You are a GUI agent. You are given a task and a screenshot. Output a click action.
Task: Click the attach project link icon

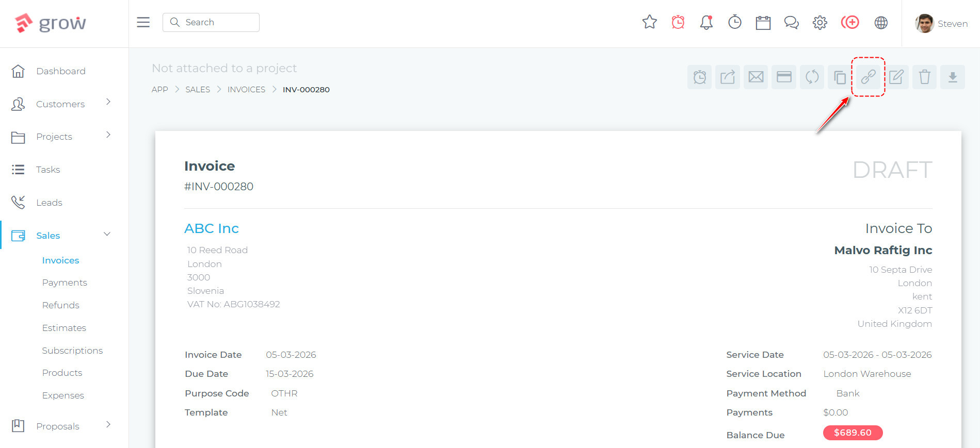[868, 77]
